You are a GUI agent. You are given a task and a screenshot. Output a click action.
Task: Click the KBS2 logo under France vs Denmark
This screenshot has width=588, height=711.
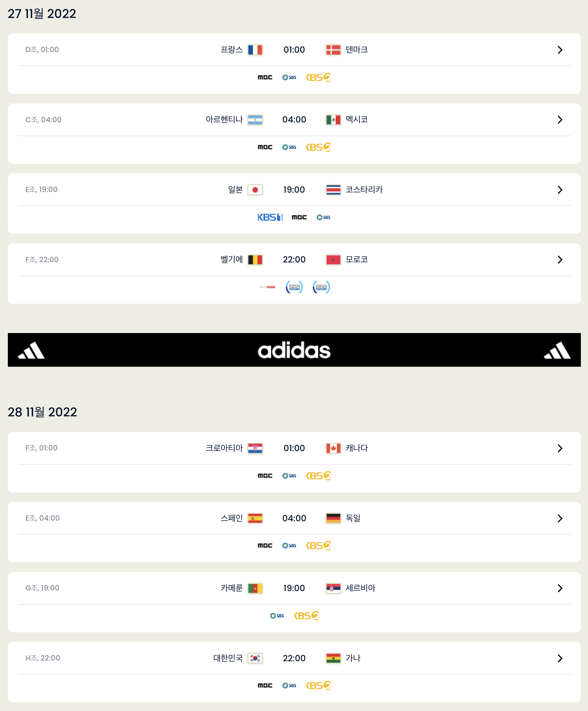click(318, 77)
